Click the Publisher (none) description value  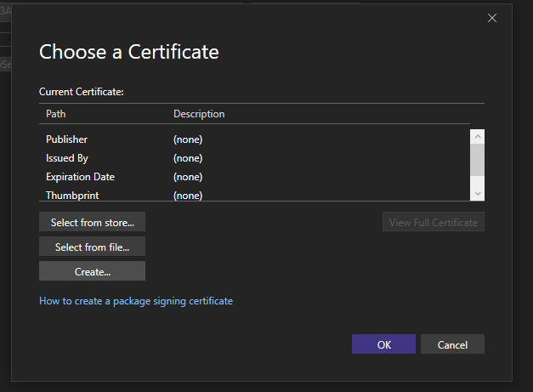coord(188,139)
